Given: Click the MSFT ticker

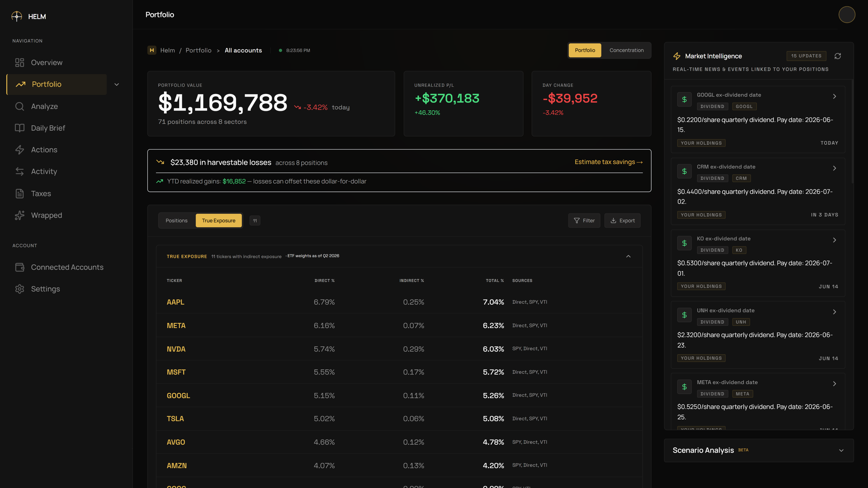Looking at the screenshot, I should pos(176,372).
